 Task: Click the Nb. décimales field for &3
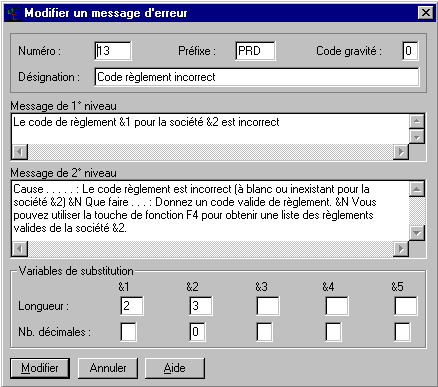(x=264, y=332)
